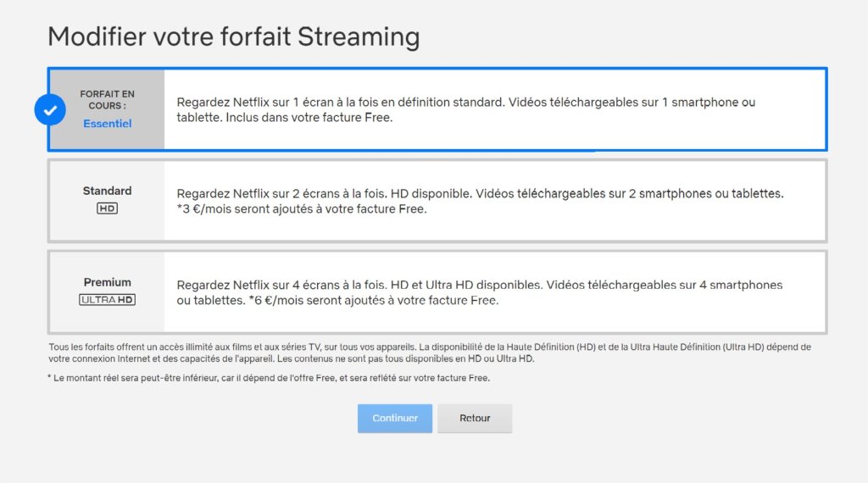Click the 'Tous les forfaits offrent' disclaimer paragraph
Screen dimensions: 868x483
(430, 353)
